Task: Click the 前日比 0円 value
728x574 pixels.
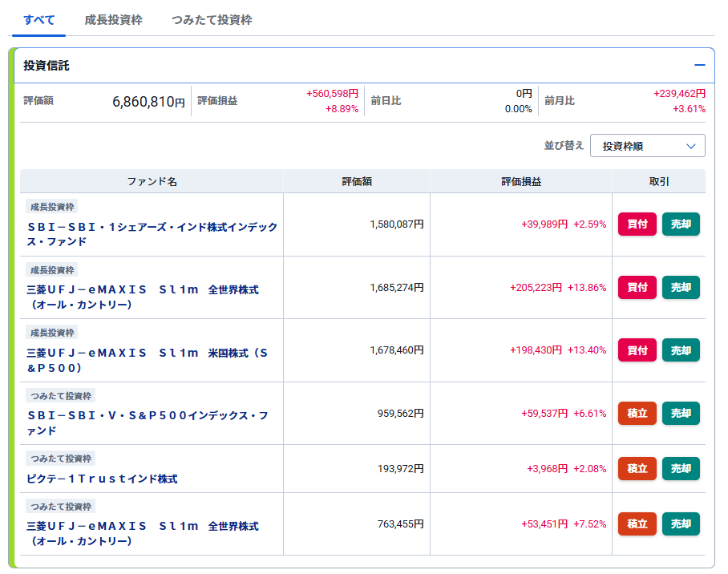Action: pyautogui.click(x=524, y=93)
